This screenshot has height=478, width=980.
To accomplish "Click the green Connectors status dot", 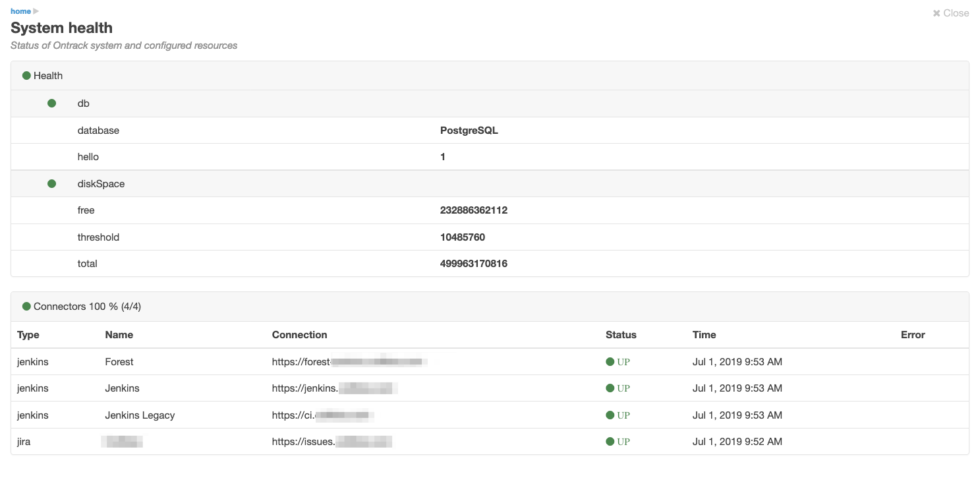I will coord(27,307).
